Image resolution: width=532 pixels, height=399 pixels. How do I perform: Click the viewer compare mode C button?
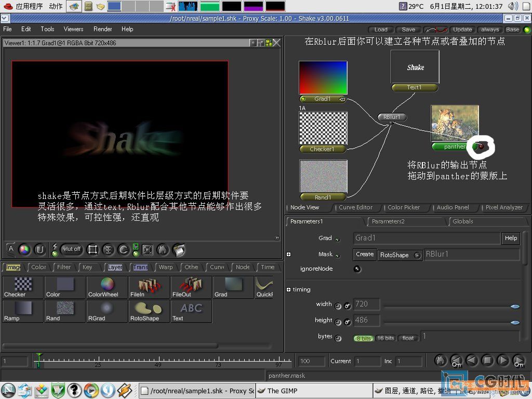tap(124, 250)
